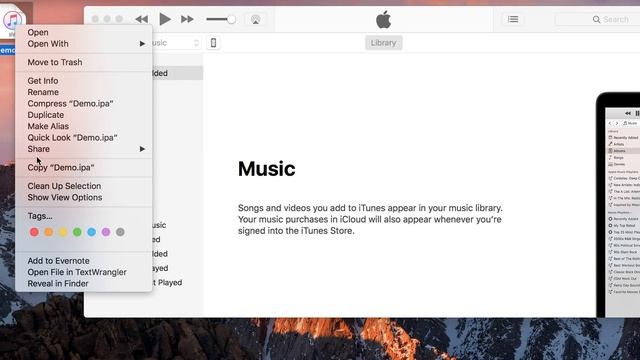Open the Up Next list icon
Image resolution: width=640 pixels, height=360 pixels.
513,19
